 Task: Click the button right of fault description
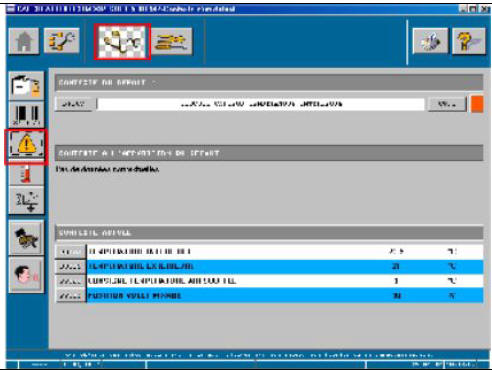(x=447, y=104)
